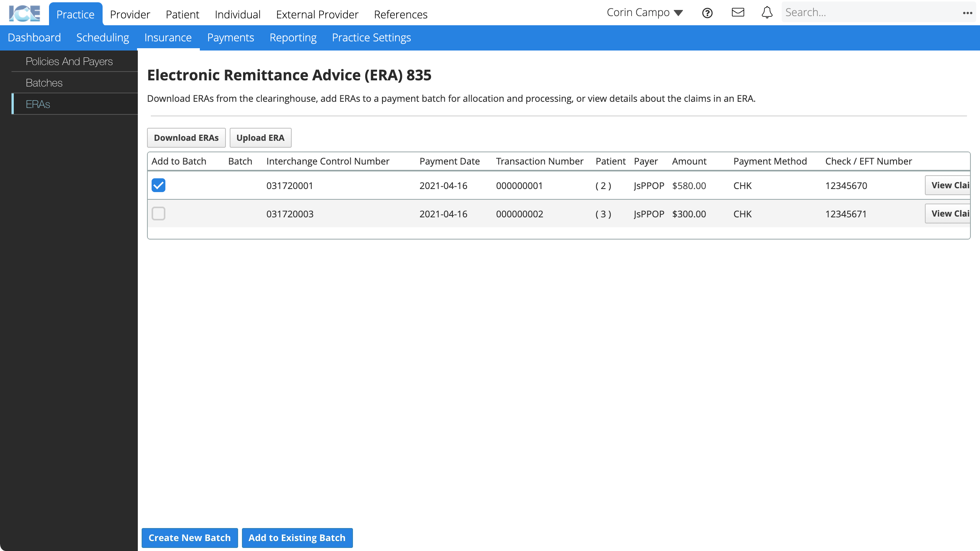This screenshot has width=980, height=551.
Task: Click the Download ERAs button
Action: point(186,138)
